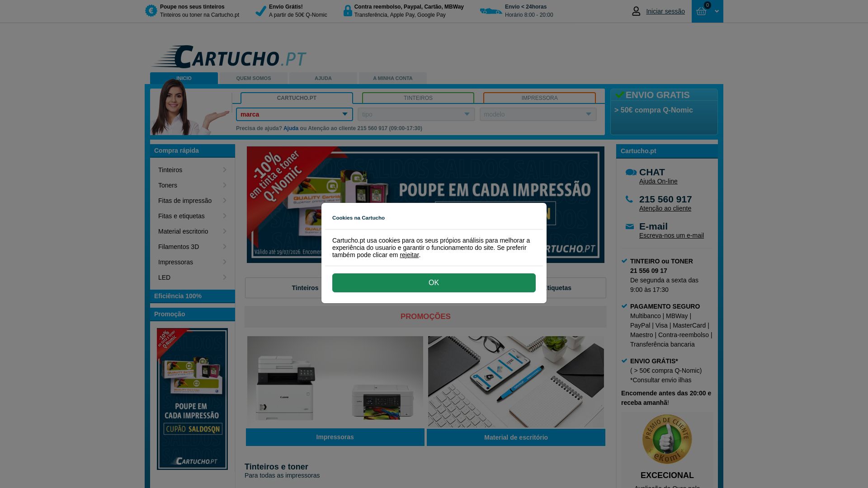Image resolution: width=868 pixels, height=488 pixels.
Task: Click the user account icon
Action: 636,11
